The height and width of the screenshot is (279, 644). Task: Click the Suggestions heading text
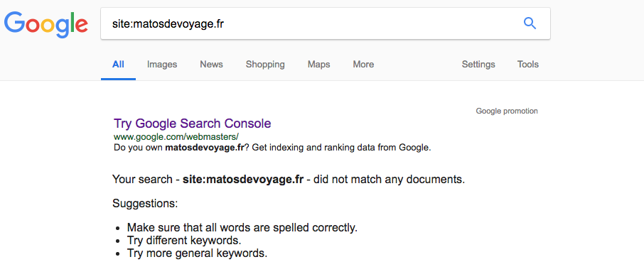point(146,203)
